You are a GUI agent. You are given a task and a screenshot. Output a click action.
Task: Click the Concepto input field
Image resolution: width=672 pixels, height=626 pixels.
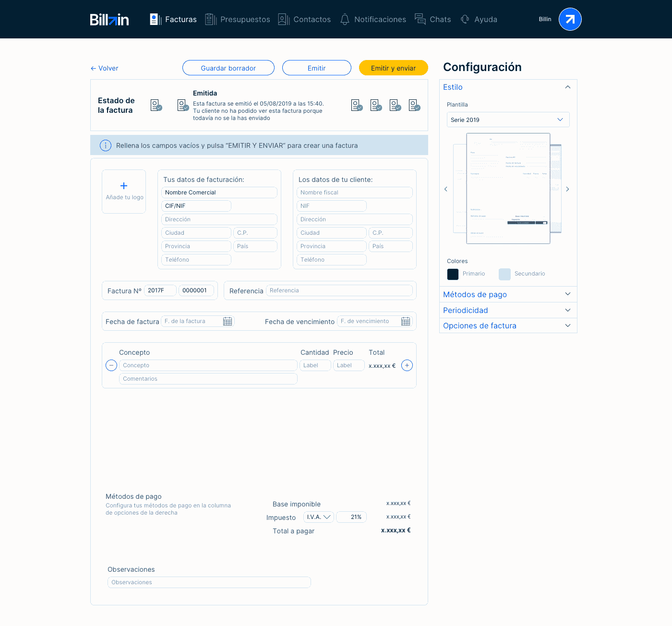tap(208, 365)
